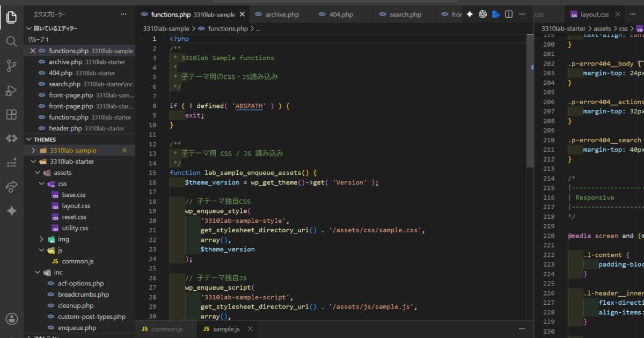The width and height of the screenshot is (644, 338).
Task: Click 'ABSPATH' string on line 8
Action: [x=248, y=106]
